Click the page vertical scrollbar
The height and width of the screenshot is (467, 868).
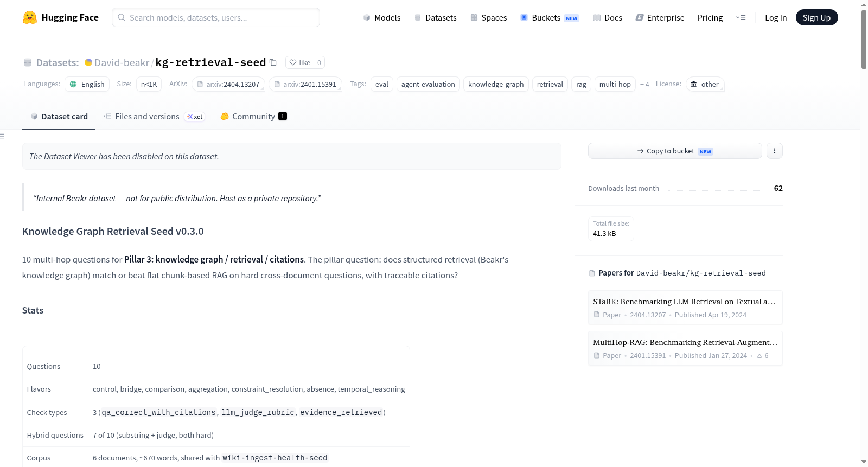click(864, 39)
